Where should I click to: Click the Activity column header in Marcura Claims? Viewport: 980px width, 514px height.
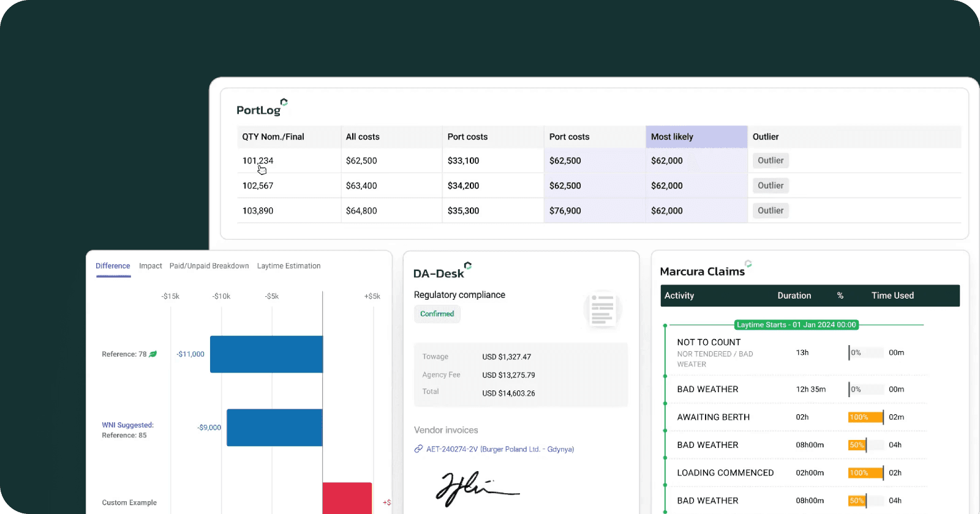[x=679, y=296]
